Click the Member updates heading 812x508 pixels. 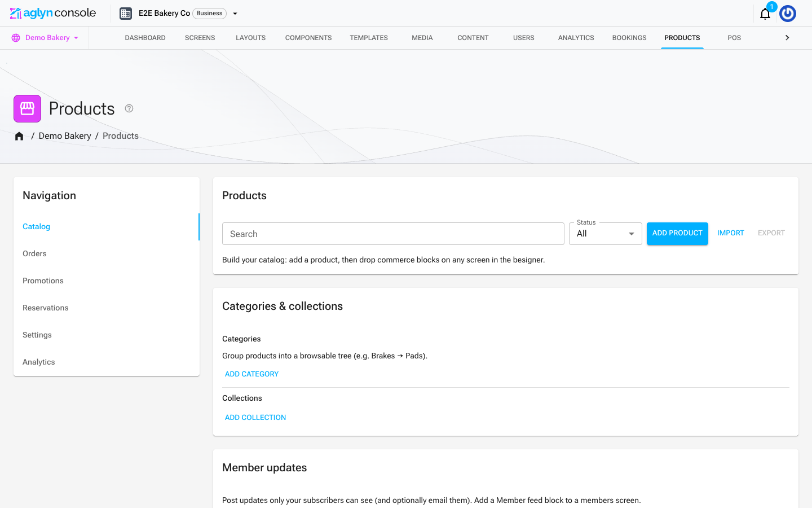pos(264,468)
